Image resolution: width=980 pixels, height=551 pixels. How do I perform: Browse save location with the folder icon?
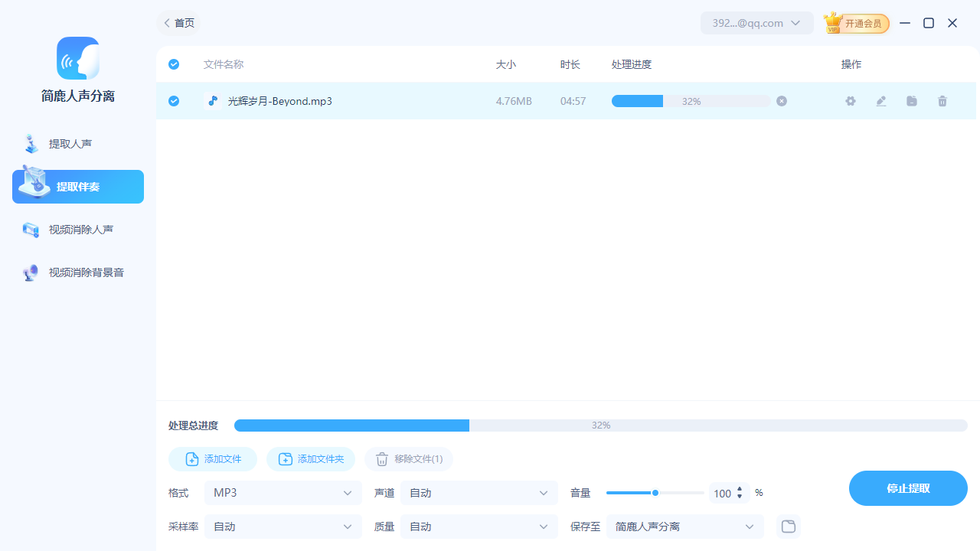click(x=788, y=526)
